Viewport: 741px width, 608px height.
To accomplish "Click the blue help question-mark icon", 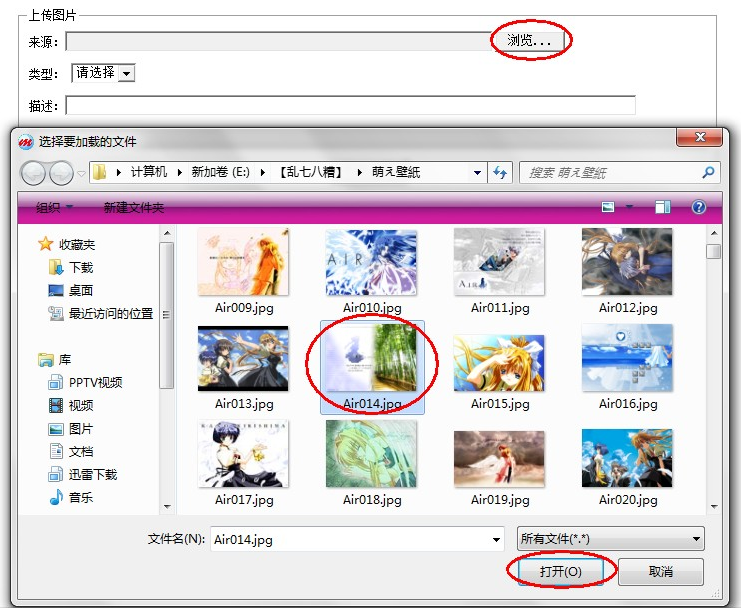I will [698, 207].
